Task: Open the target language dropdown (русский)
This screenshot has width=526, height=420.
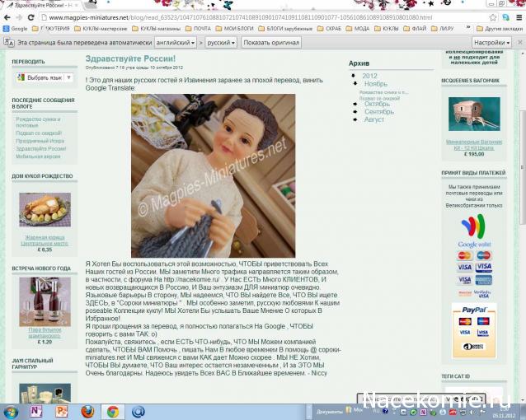Action: click(x=221, y=42)
